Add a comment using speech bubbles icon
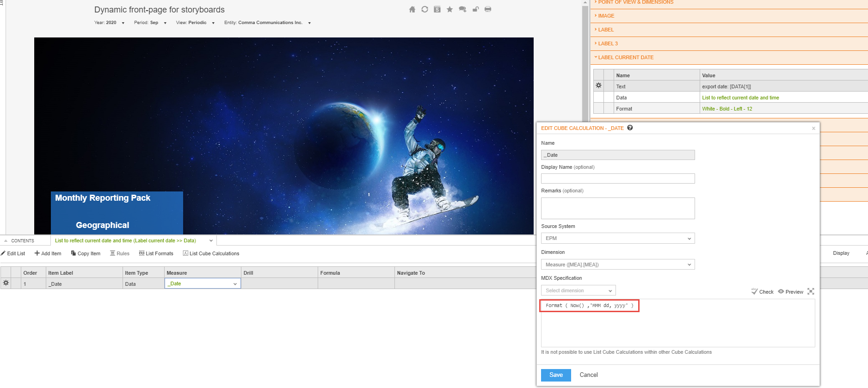868x388 pixels. click(x=462, y=9)
